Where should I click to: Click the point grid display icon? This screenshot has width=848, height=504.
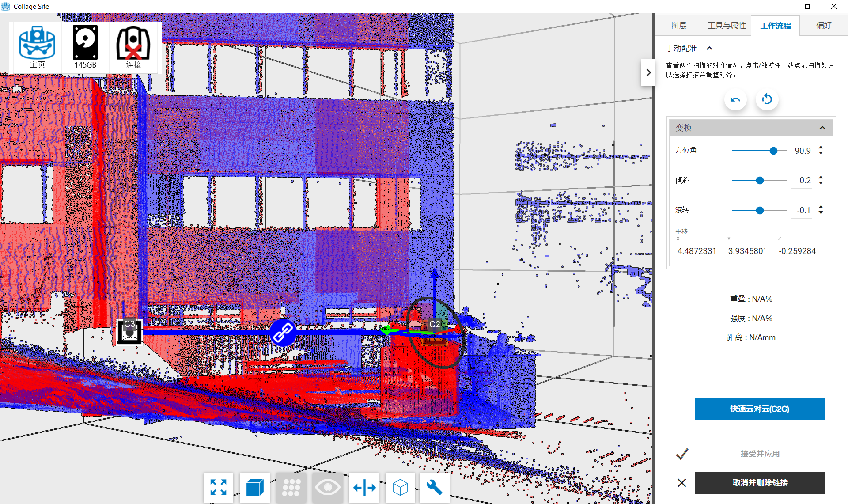point(291,488)
